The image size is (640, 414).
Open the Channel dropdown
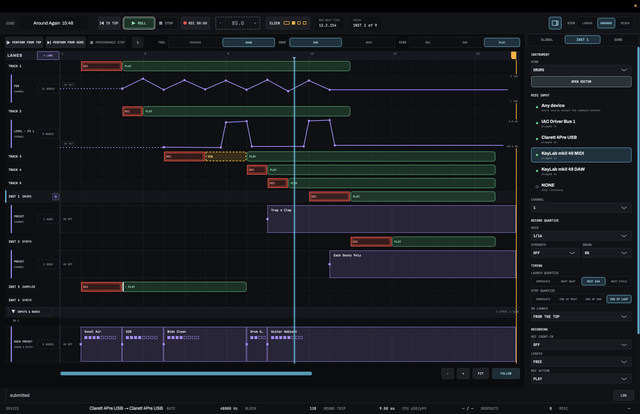(581, 208)
